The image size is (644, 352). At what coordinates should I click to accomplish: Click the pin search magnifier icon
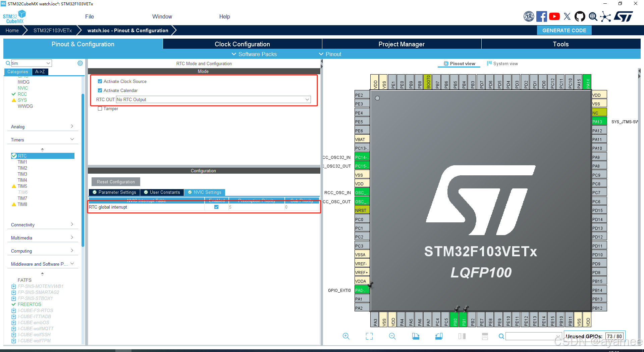click(501, 336)
